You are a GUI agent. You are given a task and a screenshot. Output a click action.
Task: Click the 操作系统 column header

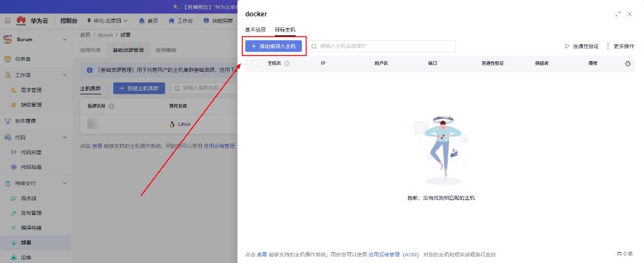click(178, 106)
